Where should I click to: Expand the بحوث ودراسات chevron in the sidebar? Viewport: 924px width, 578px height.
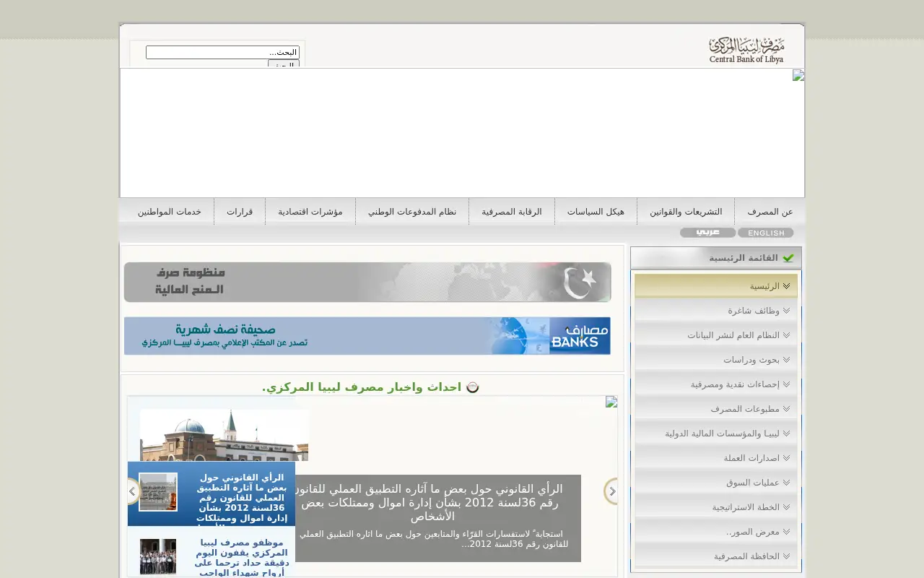[786, 360]
